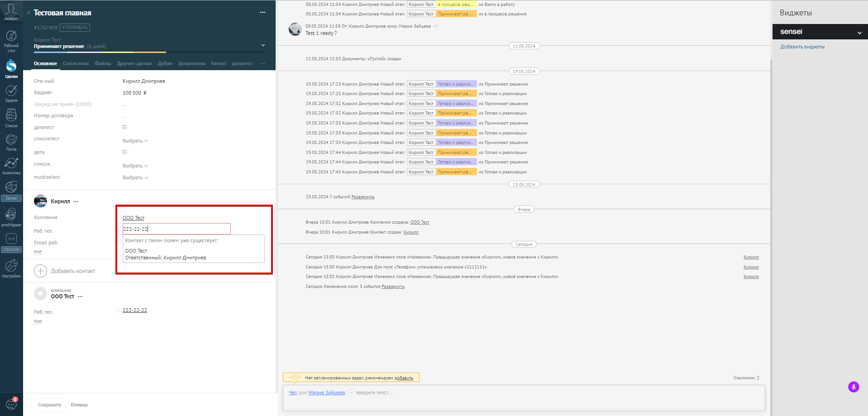The height and width of the screenshot is (416, 868).
Task: Click the pipeline stage progress bar
Action: (x=149, y=52)
